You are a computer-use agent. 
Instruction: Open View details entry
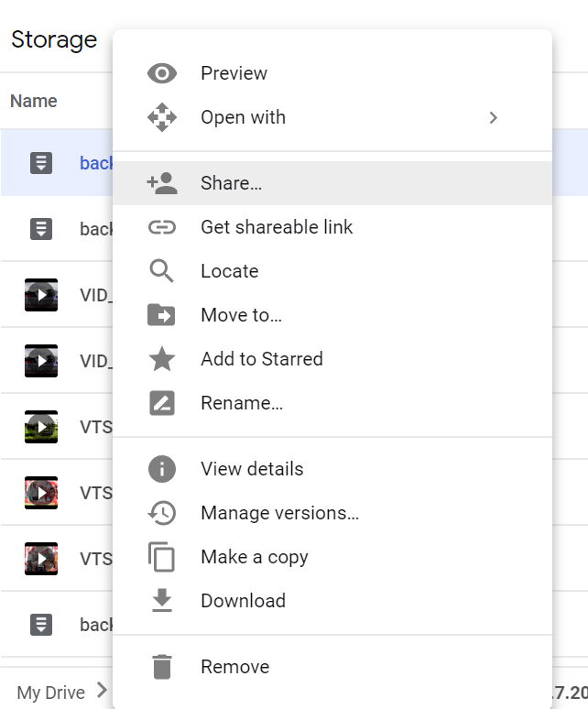click(x=252, y=469)
